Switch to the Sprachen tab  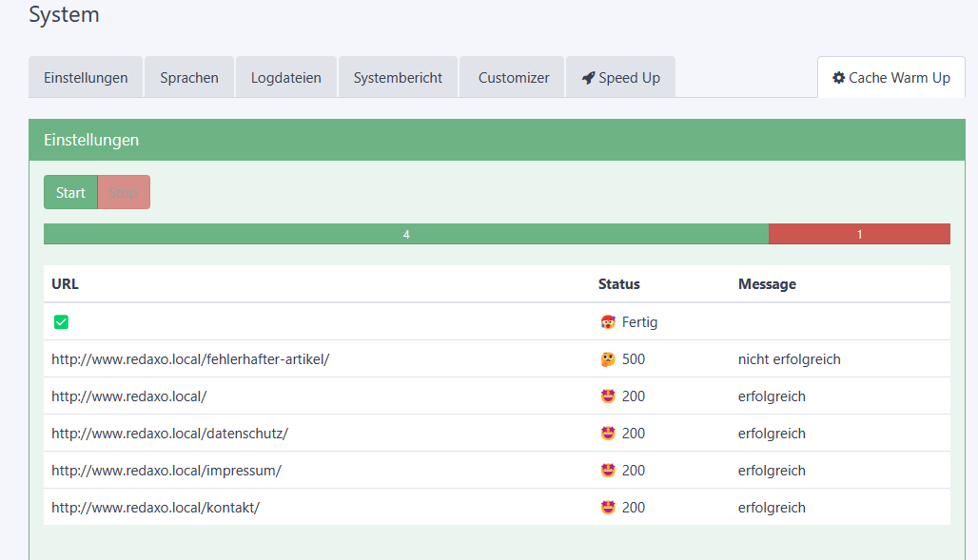click(x=189, y=77)
